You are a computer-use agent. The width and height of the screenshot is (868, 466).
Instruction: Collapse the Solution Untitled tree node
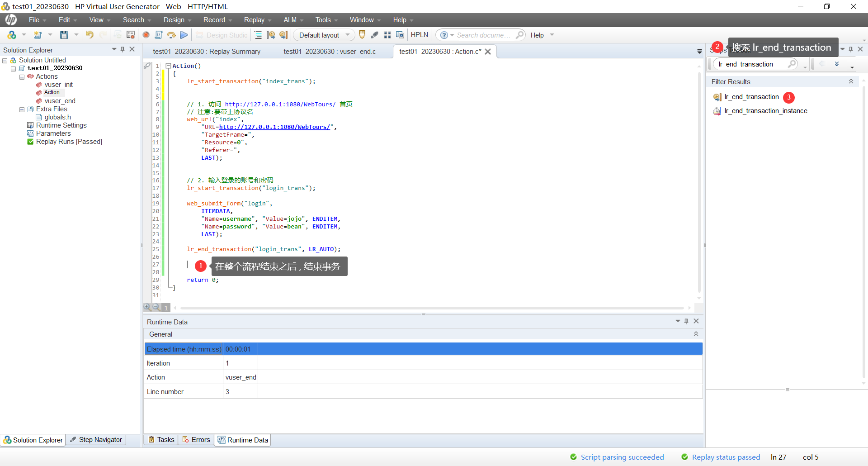click(x=5, y=61)
